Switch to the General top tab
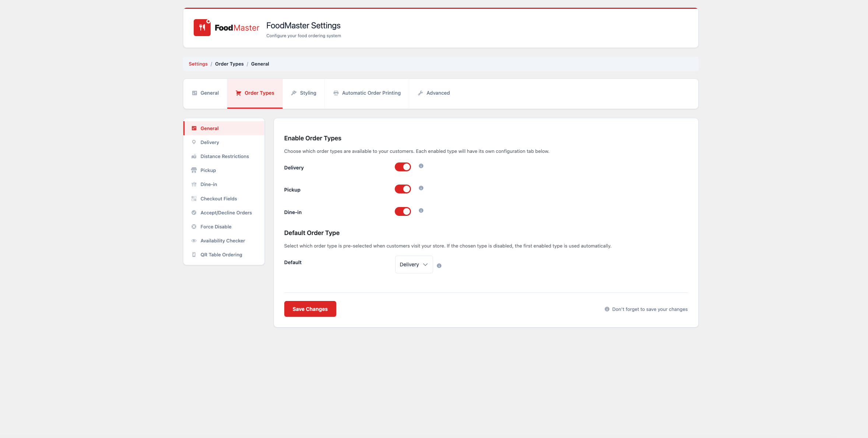868x438 pixels. coord(205,93)
